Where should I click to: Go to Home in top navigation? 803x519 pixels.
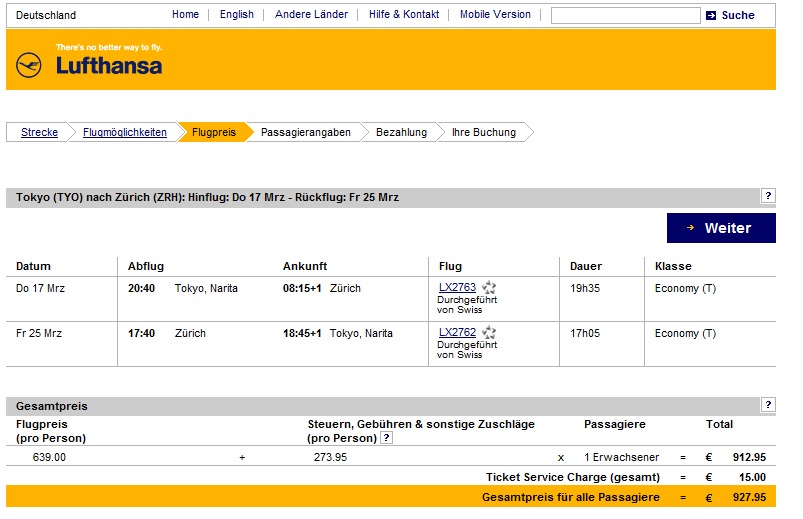[x=185, y=15]
